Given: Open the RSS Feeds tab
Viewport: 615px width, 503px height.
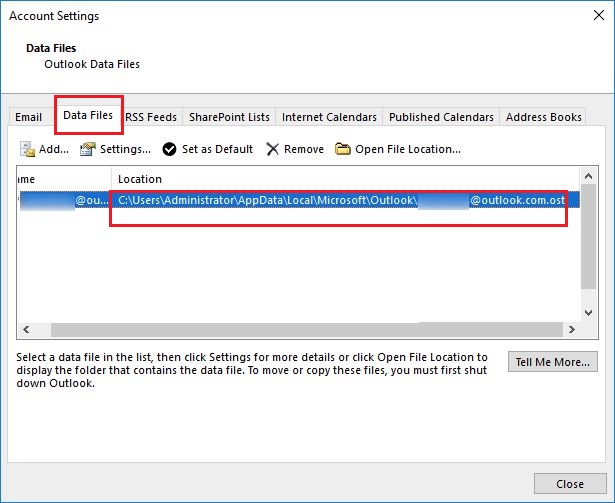Looking at the screenshot, I should tap(151, 117).
